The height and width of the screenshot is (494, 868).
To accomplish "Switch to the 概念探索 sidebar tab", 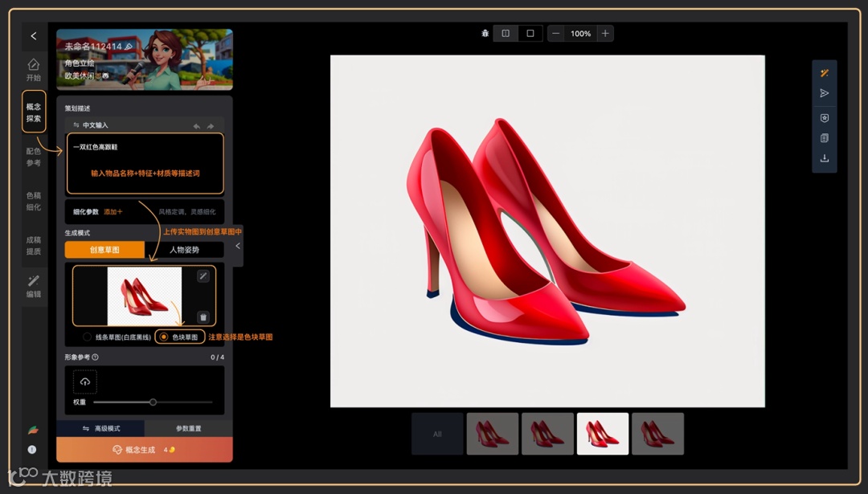I will click(34, 112).
